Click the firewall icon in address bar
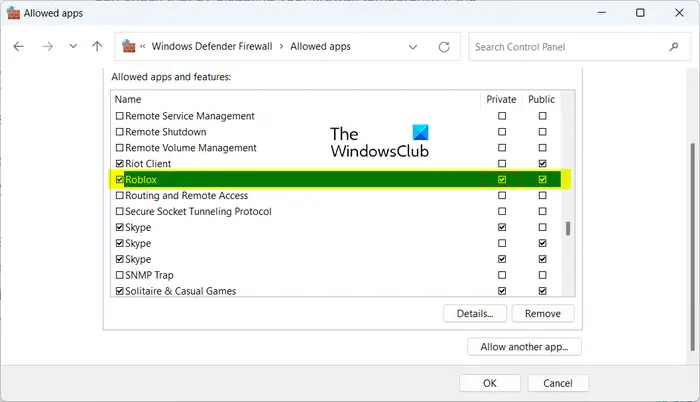Image resolution: width=700 pixels, height=402 pixels. [x=129, y=46]
